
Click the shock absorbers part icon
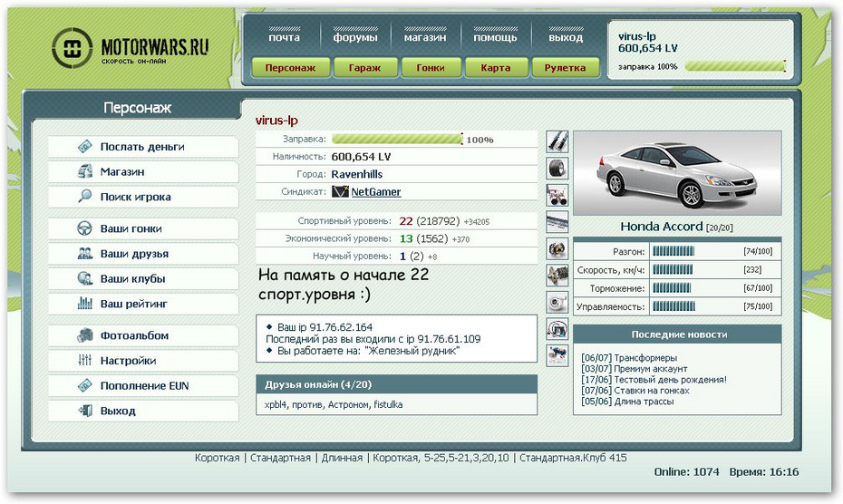click(557, 141)
